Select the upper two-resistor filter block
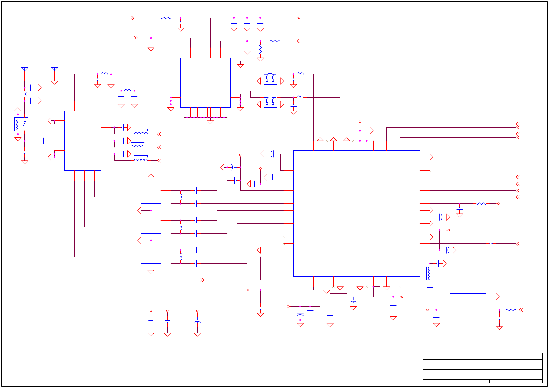Viewport: 555px width, 392px height. (x=270, y=78)
